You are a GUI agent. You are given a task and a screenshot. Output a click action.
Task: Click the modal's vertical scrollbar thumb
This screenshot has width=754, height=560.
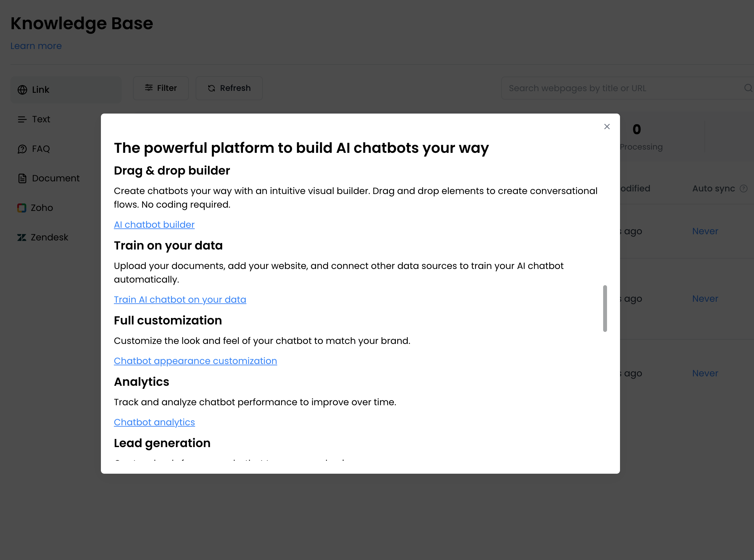[605, 308]
